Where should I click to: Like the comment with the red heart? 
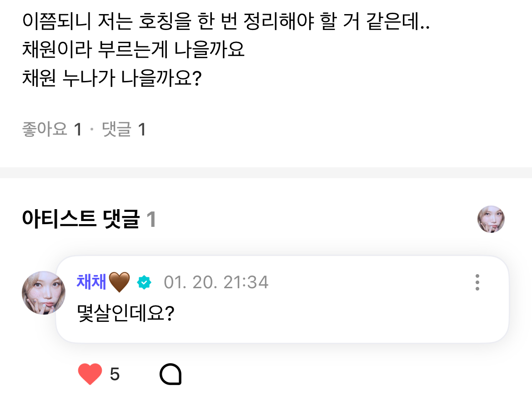(x=90, y=375)
